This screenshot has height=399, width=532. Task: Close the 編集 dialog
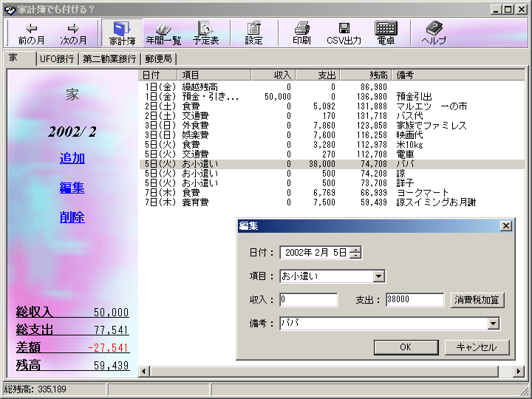coord(505,226)
